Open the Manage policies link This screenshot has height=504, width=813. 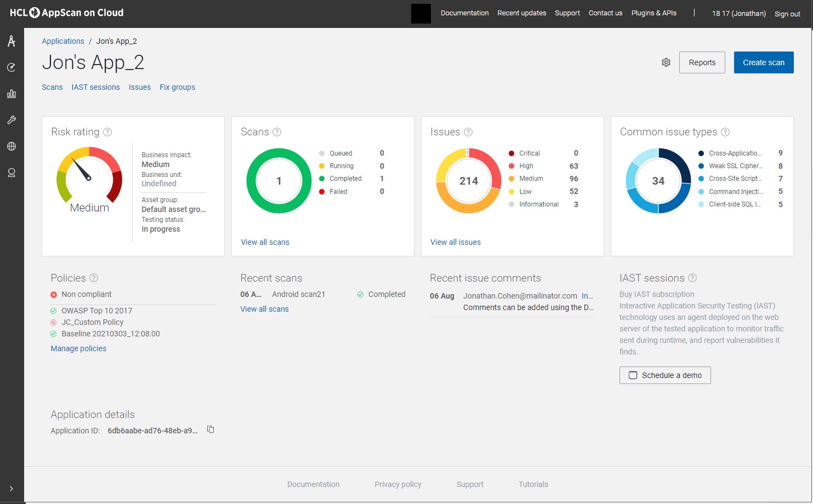[x=78, y=348]
